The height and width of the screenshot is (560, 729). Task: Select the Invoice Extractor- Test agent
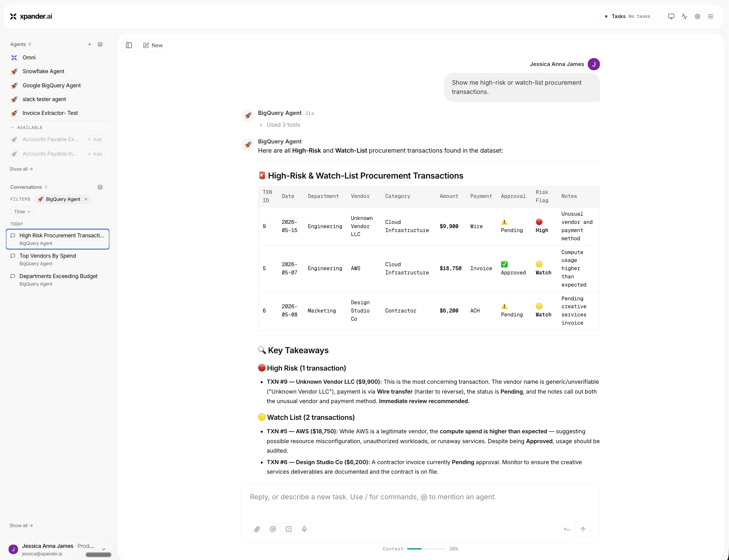click(x=57, y=113)
